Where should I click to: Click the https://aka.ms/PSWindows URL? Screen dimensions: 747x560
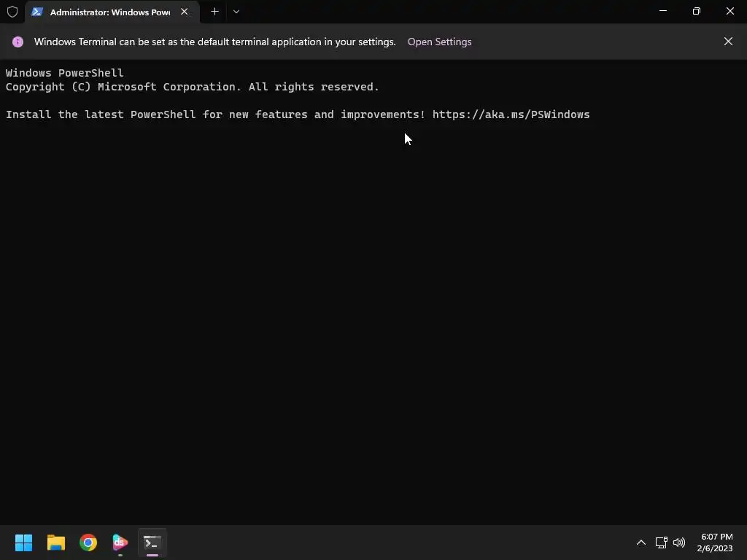(x=511, y=114)
